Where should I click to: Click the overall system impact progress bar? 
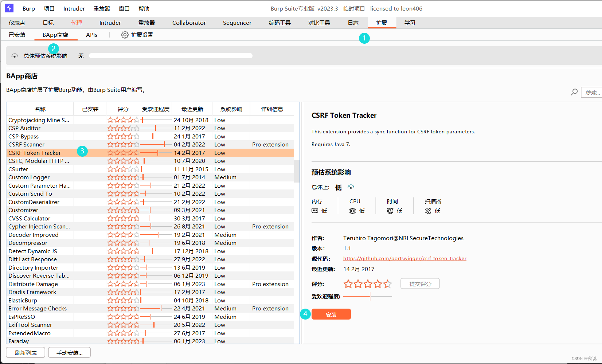pyautogui.click(x=171, y=56)
